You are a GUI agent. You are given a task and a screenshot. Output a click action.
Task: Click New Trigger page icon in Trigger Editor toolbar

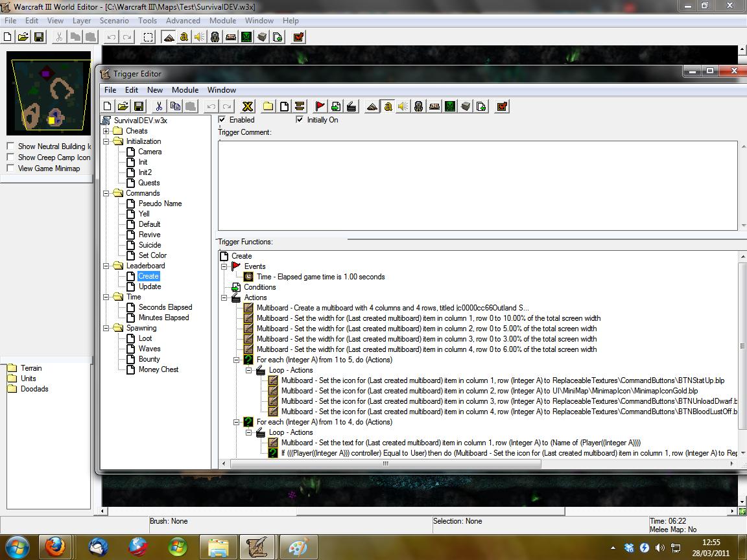(284, 106)
